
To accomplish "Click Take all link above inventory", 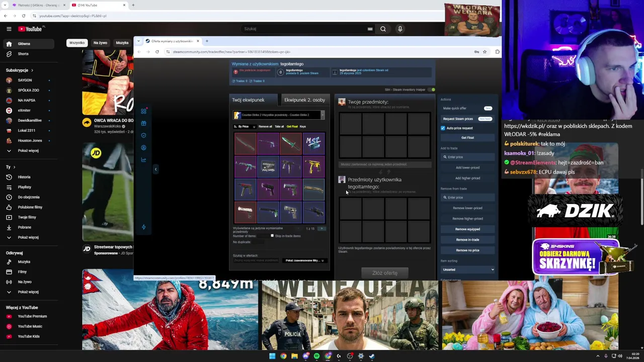I will (279, 127).
